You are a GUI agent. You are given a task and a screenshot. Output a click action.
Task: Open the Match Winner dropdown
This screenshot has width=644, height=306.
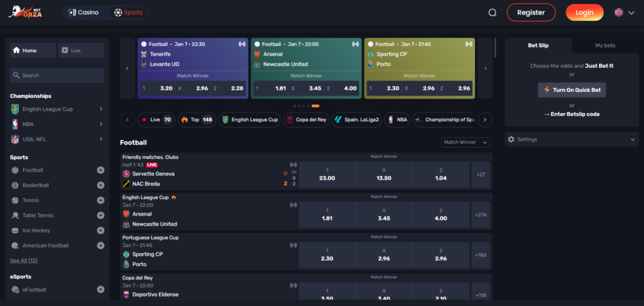[x=465, y=143]
